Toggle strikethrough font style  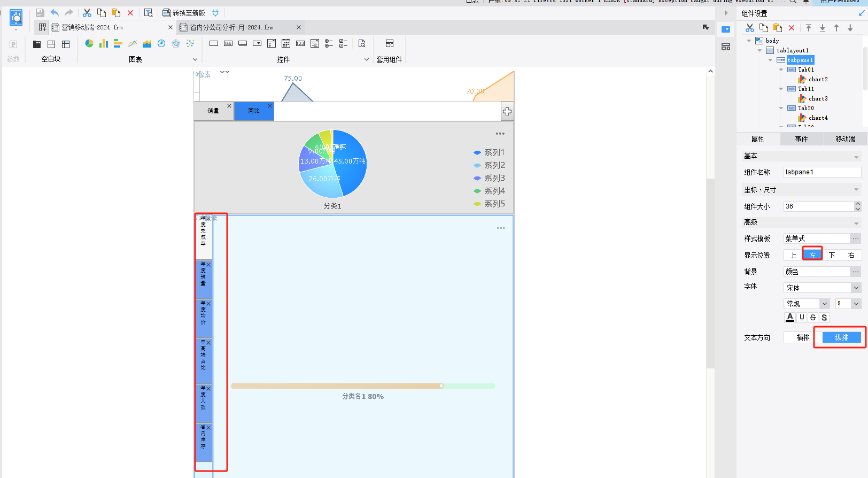813,317
